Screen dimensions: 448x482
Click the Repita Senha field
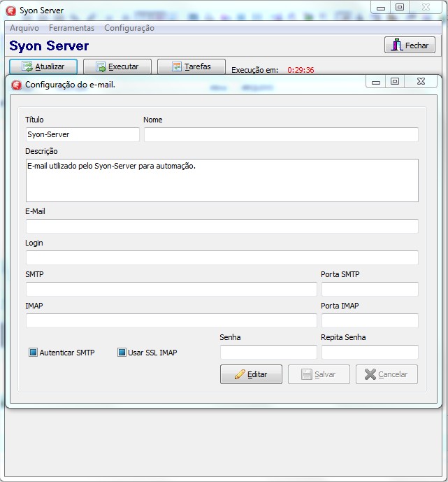[370, 353]
